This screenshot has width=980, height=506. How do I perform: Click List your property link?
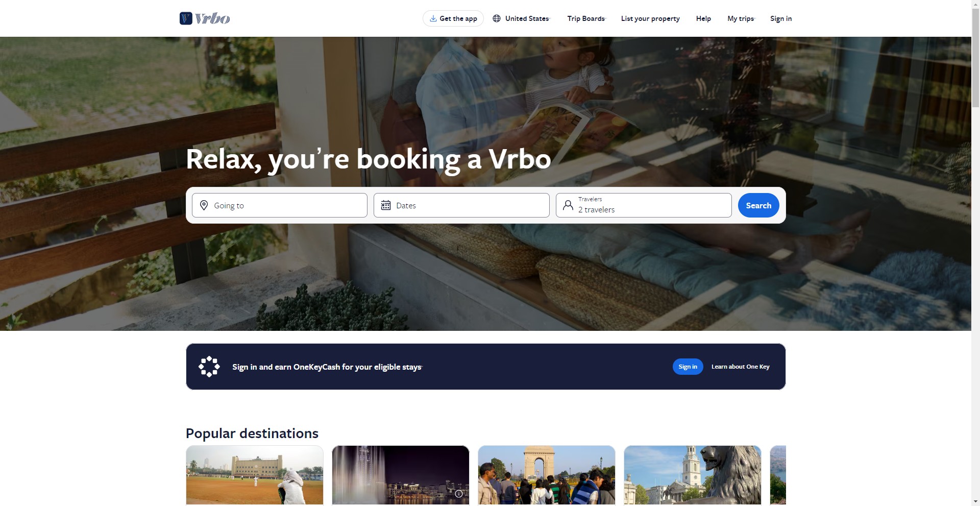(x=650, y=18)
